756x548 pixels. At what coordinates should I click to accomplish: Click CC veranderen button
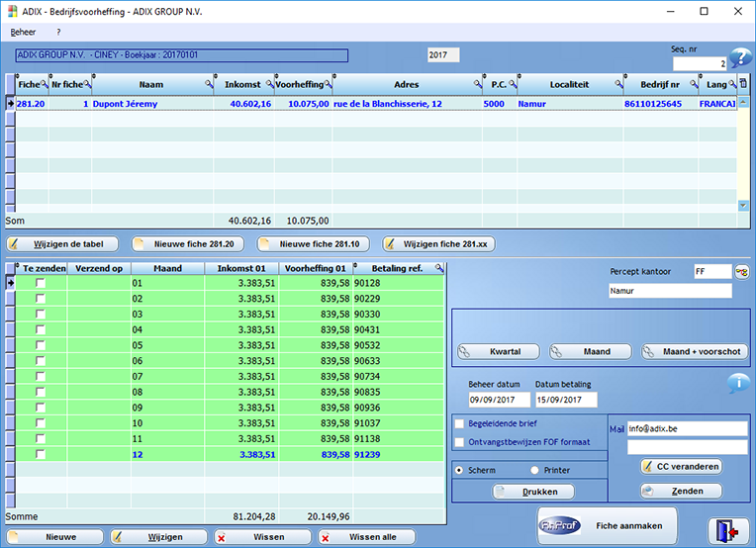pos(682,467)
